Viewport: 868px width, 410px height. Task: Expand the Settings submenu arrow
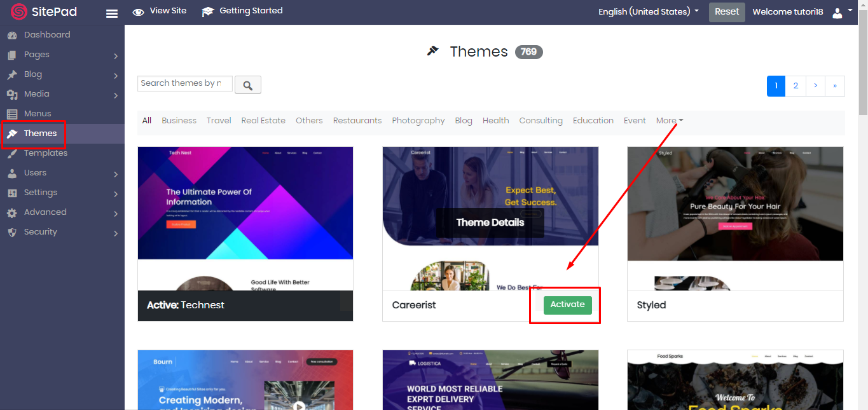point(116,194)
